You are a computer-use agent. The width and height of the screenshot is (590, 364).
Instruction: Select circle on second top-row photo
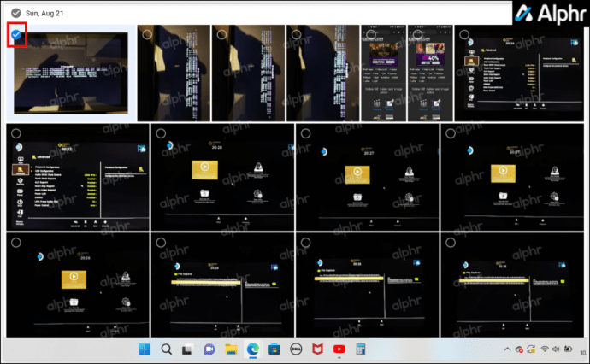147,34
